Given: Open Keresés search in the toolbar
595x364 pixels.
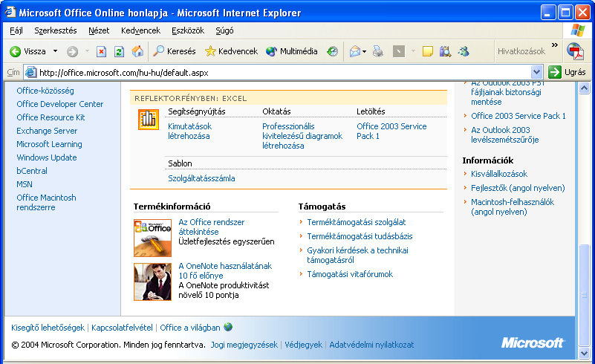Looking at the screenshot, I should (175, 51).
